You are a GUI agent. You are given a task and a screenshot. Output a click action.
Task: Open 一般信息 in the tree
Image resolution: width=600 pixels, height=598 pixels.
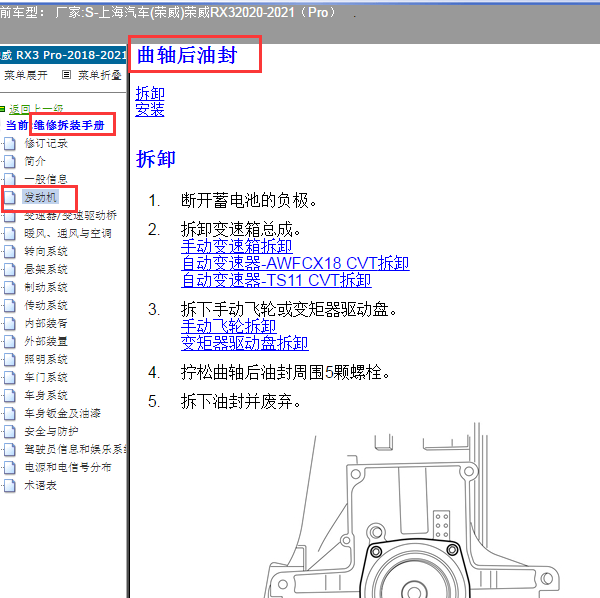(46, 179)
